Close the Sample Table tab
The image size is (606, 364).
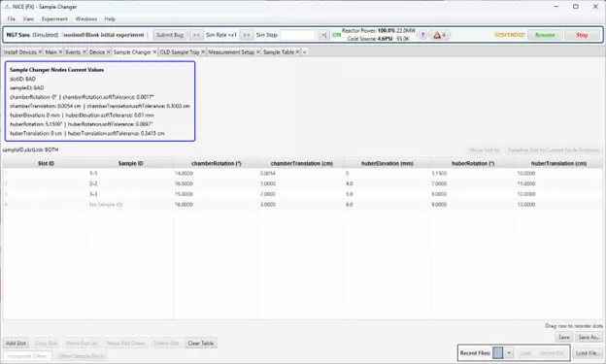pyautogui.click(x=297, y=51)
